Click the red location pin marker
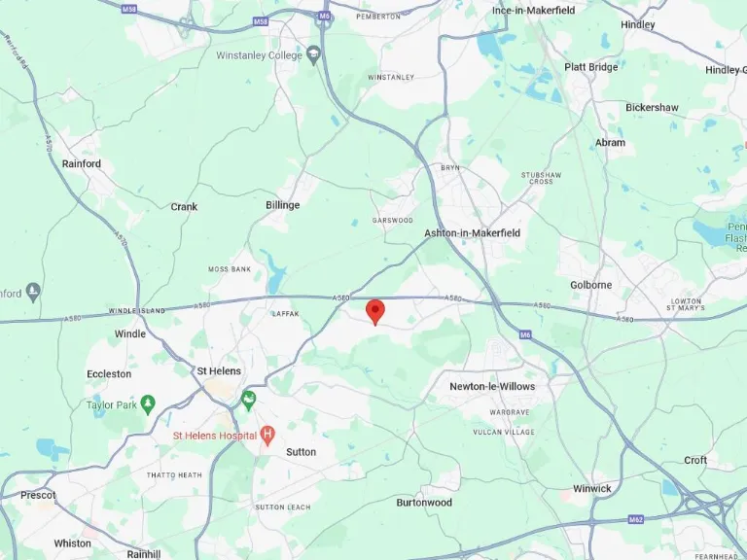Image resolution: width=747 pixels, height=560 pixels. (x=375, y=312)
